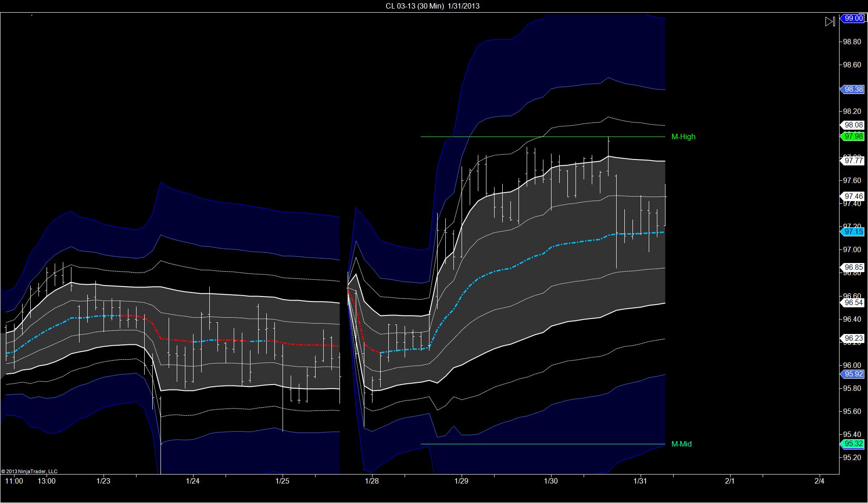The width and height of the screenshot is (868, 503).
Task: Select the M-High line label
Action: coord(684,137)
